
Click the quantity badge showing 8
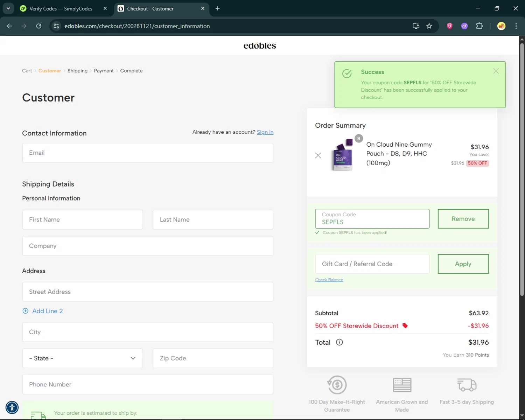358,139
